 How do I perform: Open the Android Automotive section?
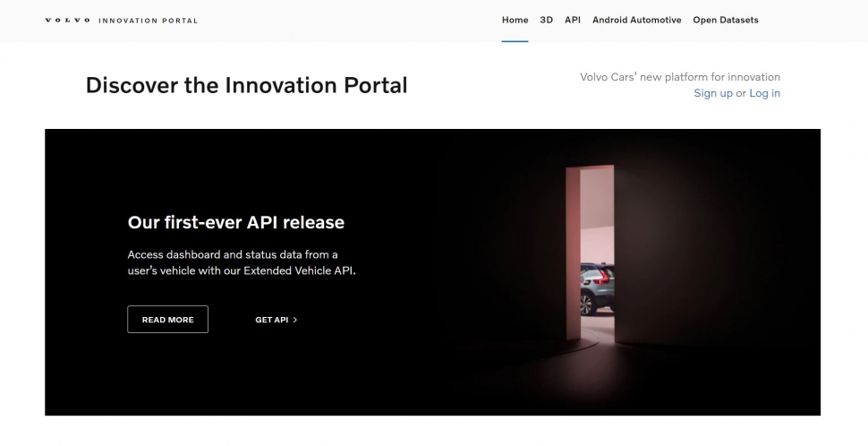tap(636, 20)
